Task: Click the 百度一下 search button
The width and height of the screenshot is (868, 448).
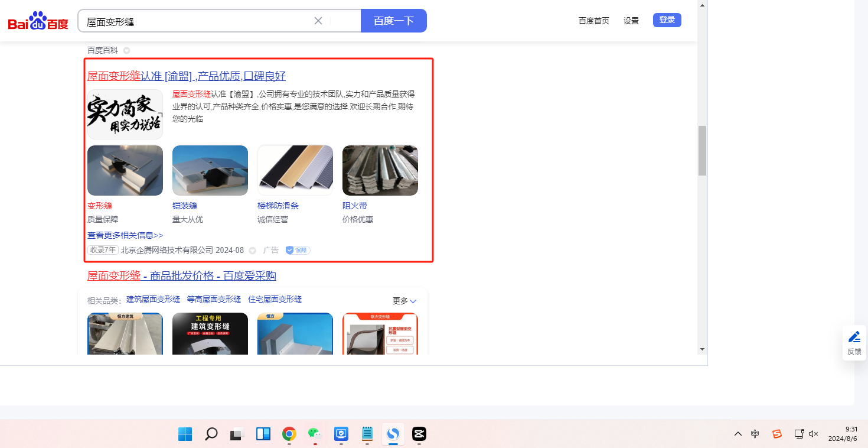Action: click(x=394, y=21)
